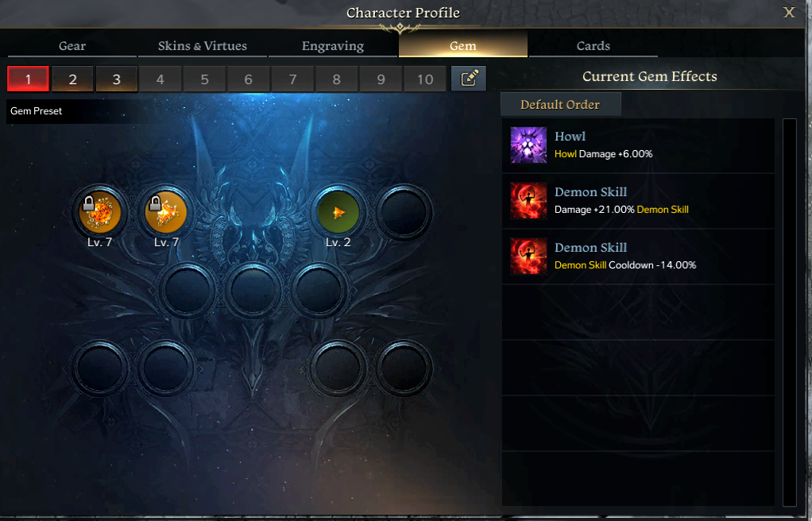Select the first locked Lv. 7 orange gem

click(99, 212)
